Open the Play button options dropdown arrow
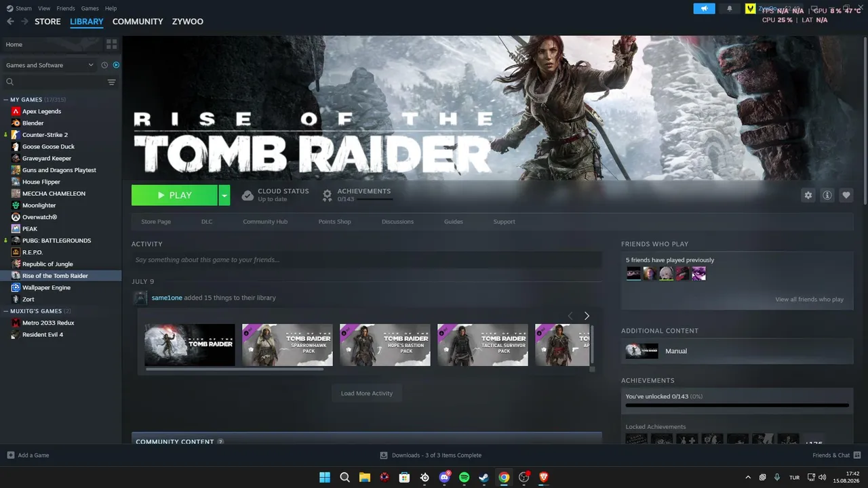 pyautogui.click(x=224, y=195)
